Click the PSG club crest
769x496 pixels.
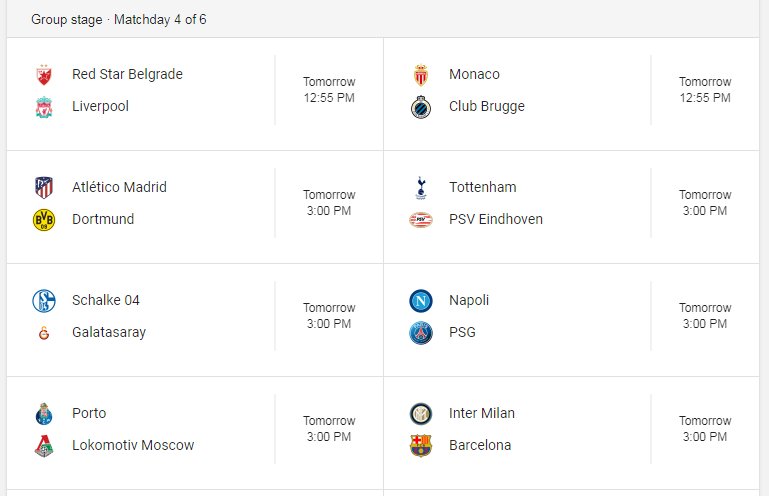coord(421,333)
